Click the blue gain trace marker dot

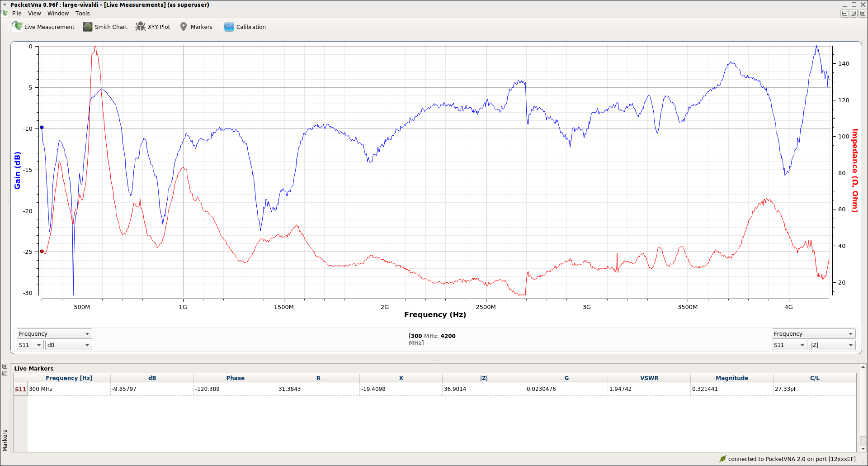pos(42,128)
